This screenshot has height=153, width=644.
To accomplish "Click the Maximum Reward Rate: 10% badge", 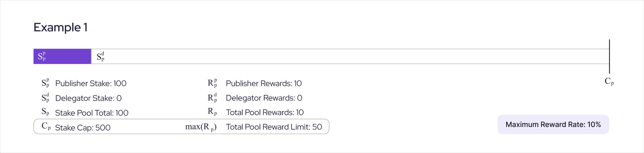I will tap(553, 124).
